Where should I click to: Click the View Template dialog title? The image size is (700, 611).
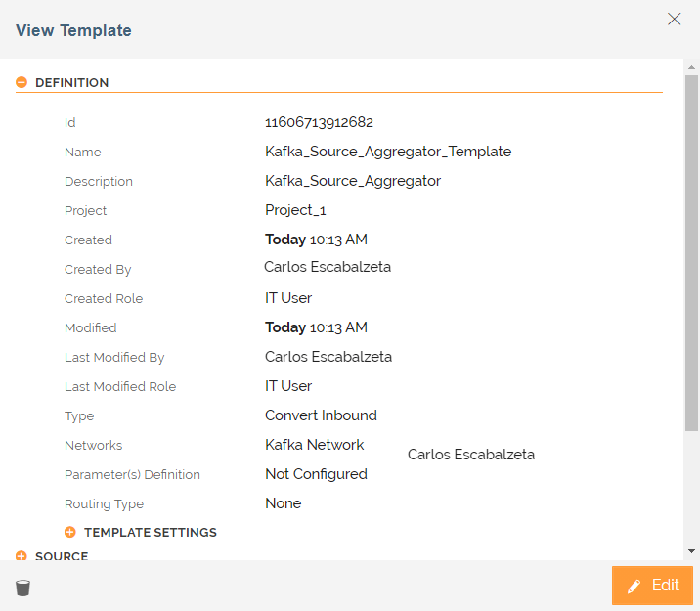click(x=73, y=30)
